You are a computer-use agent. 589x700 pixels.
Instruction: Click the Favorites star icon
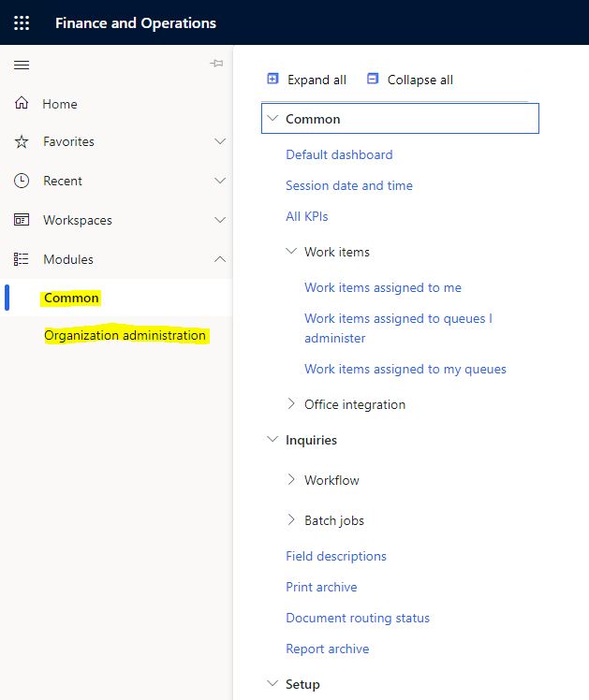[x=22, y=142]
